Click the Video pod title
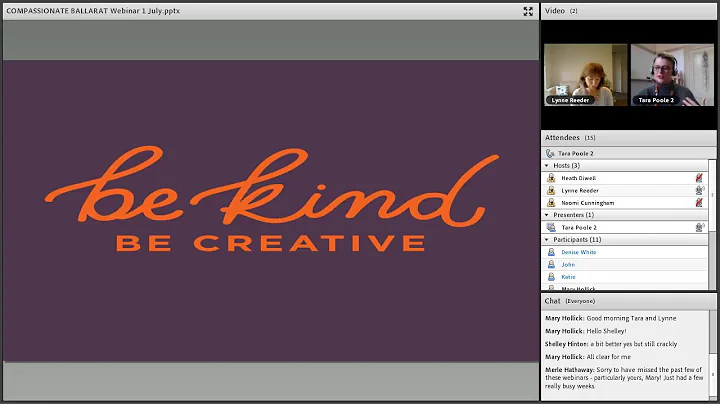The height and width of the screenshot is (404, 720). point(555,11)
